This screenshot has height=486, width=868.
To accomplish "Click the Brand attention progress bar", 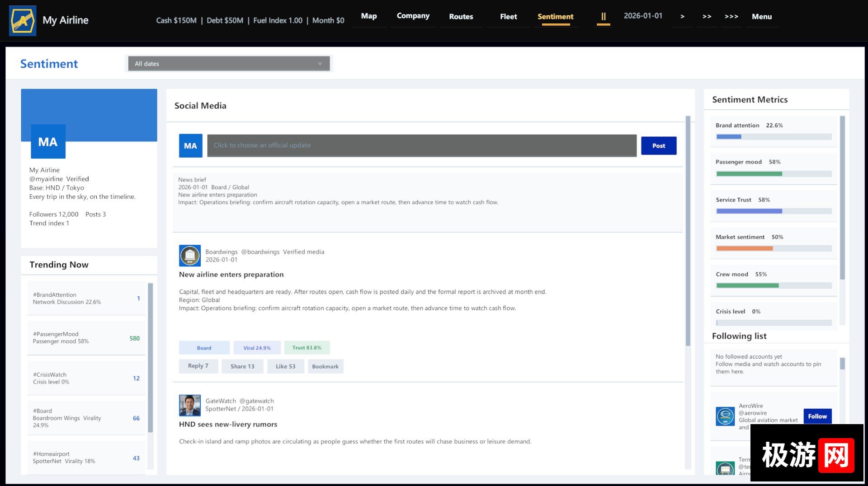I will 774,137.
